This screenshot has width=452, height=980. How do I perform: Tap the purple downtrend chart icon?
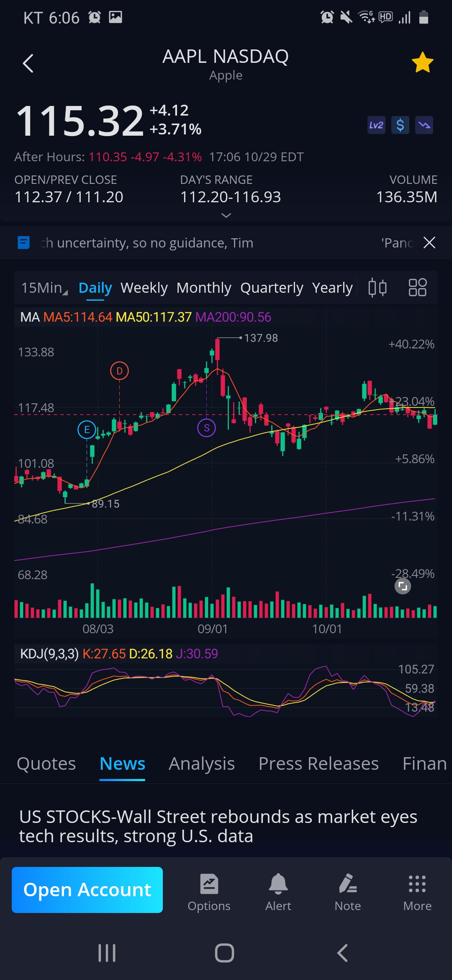point(424,125)
